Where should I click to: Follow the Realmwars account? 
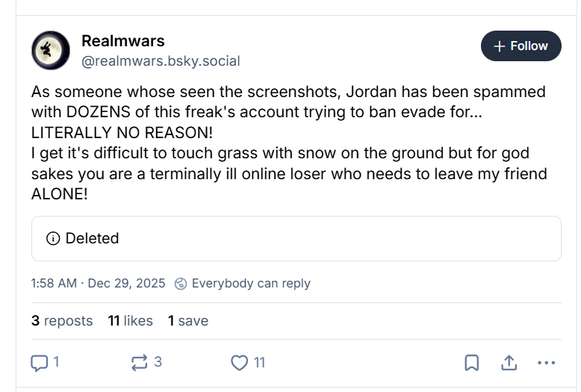(x=521, y=46)
